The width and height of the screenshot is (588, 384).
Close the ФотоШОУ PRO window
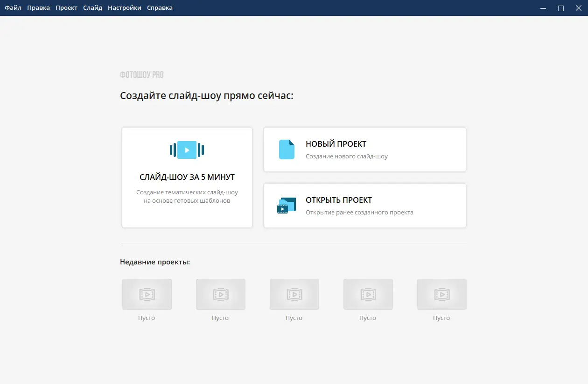[x=579, y=8]
